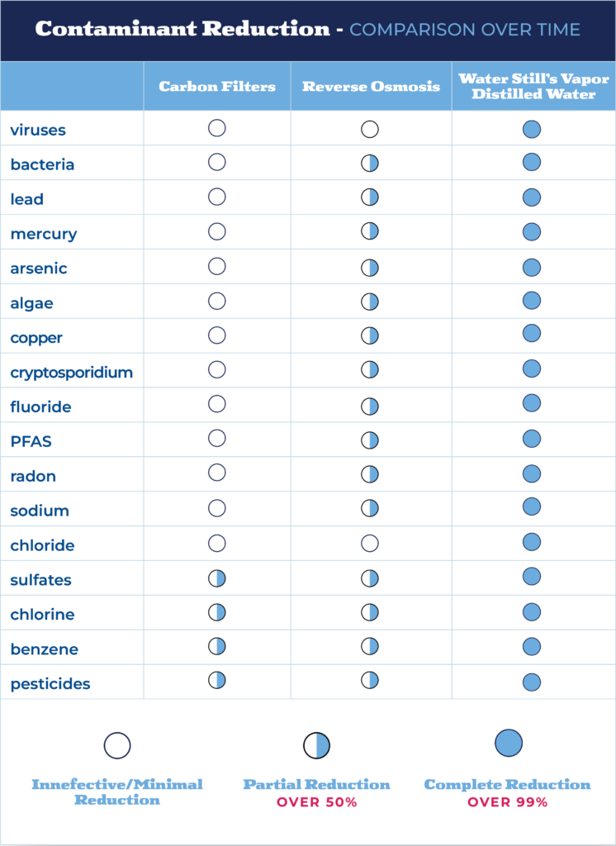Click the Carbon Filters column header
The width and height of the screenshot is (616, 846).
[217, 86]
